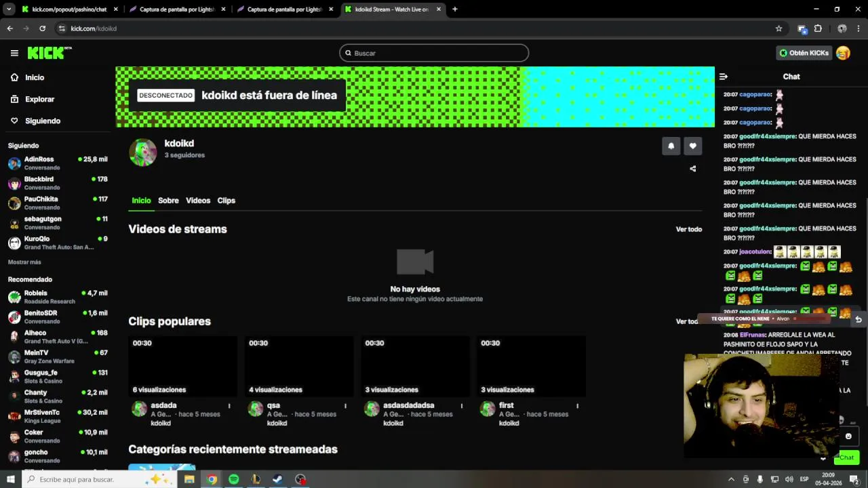
Task: Click the kick.com/kdoikd address bar
Action: [414, 28]
